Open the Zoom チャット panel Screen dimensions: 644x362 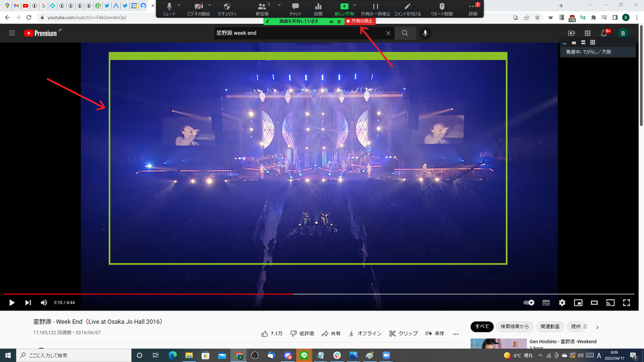[x=295, y=9]
